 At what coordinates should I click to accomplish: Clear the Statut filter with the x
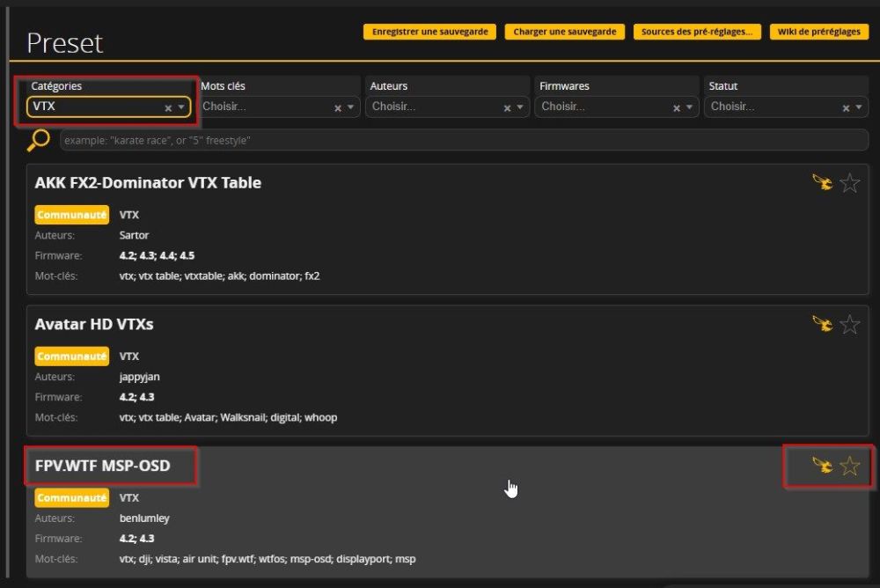coord(846,107)
